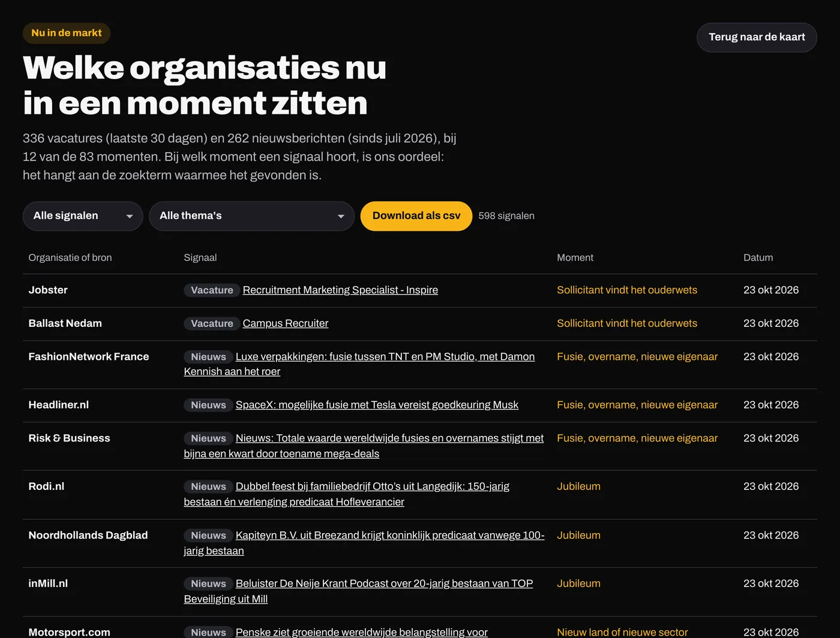Click 'Jubileum' moment in Rodi.nl row

[578, 486]
